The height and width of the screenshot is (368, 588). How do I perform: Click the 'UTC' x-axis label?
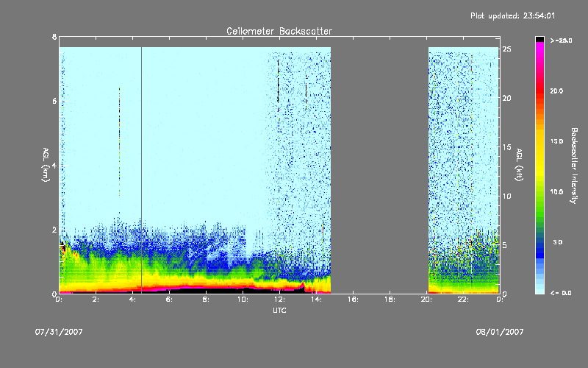click(279, 311)
